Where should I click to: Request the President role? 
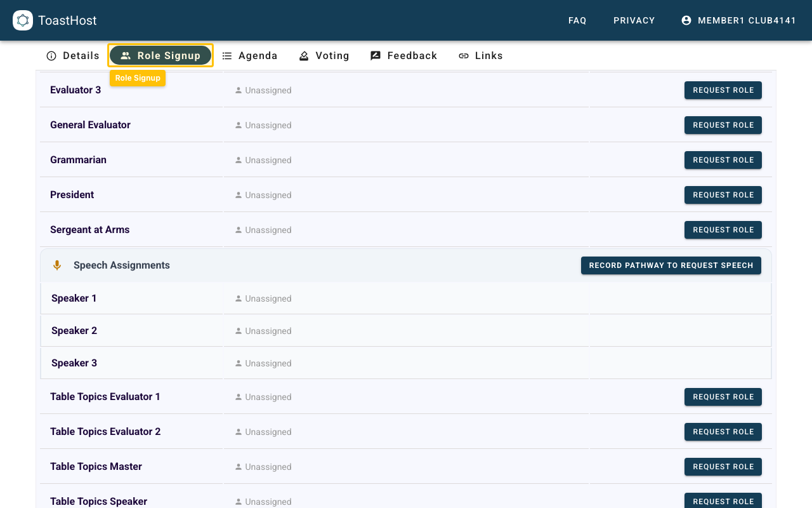point(723,194)
